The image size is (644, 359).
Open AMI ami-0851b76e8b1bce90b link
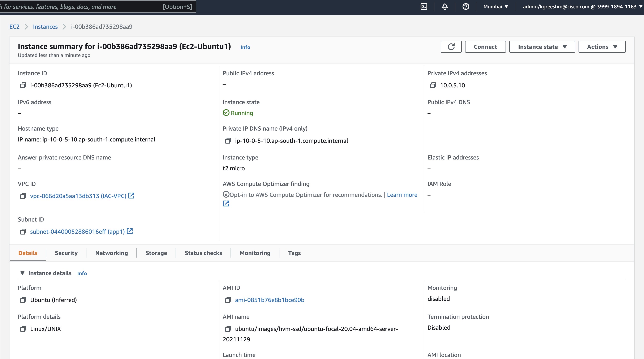pos(270,300)
